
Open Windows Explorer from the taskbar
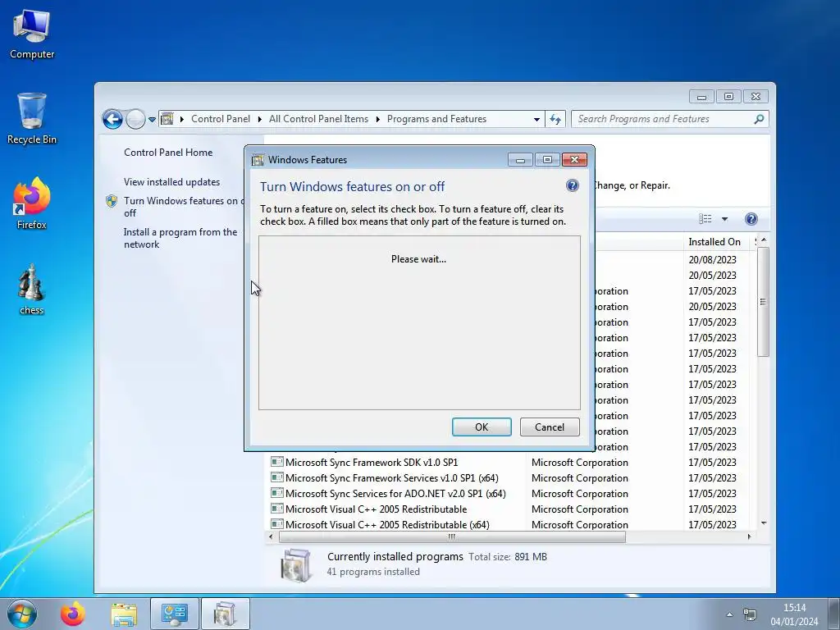124,614
